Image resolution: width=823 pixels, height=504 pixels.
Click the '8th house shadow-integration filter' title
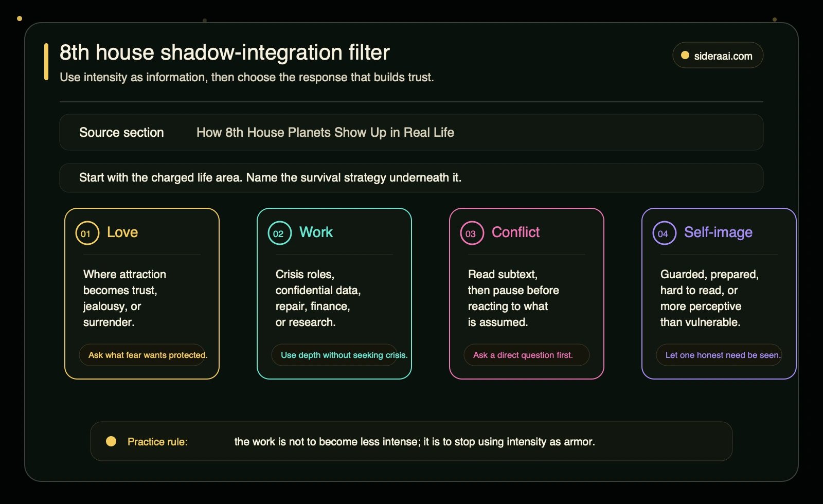[224, 52]
